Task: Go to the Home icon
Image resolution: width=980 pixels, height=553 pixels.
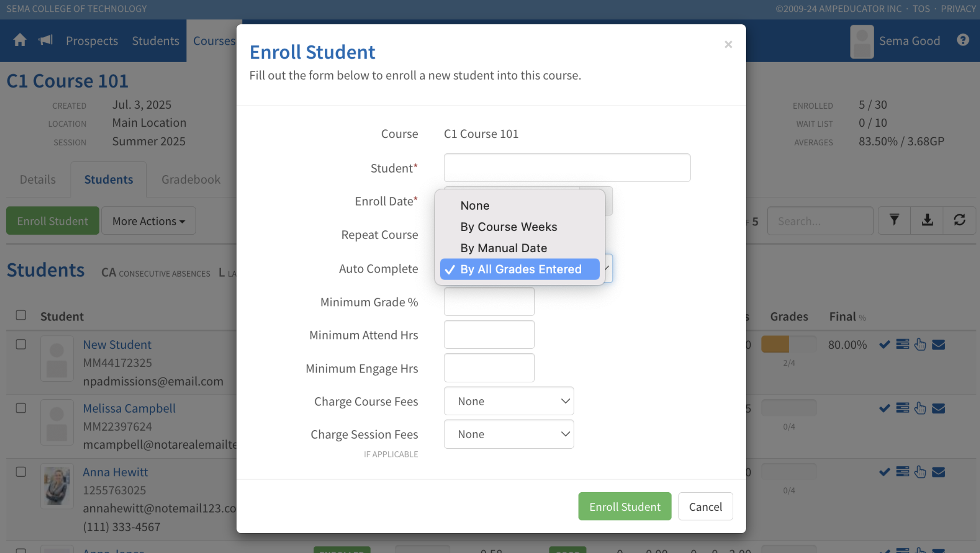Action: (x=20, y=41)
